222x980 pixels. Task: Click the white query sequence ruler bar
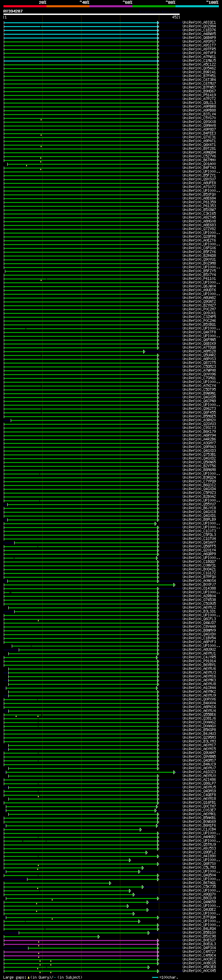[92, 14]
